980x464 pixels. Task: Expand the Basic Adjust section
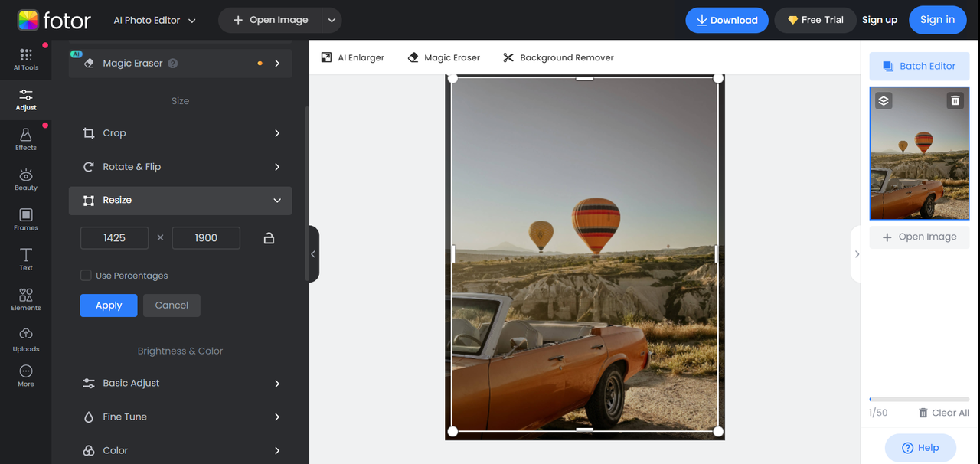180,384
